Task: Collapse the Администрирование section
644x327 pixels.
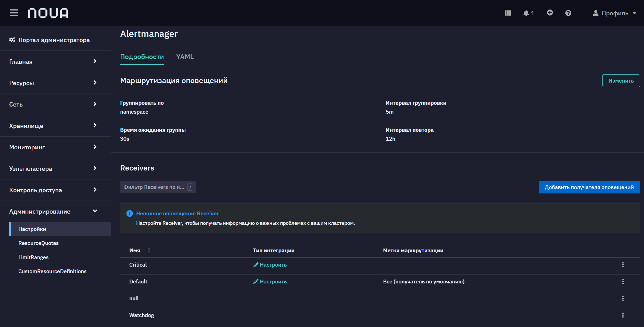Action: point(55,212)
